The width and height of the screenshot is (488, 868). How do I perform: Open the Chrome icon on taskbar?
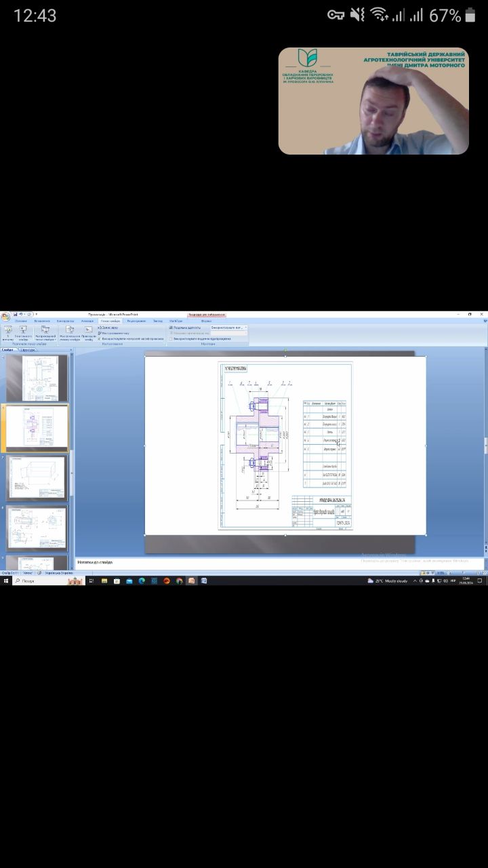coord(179,581)
